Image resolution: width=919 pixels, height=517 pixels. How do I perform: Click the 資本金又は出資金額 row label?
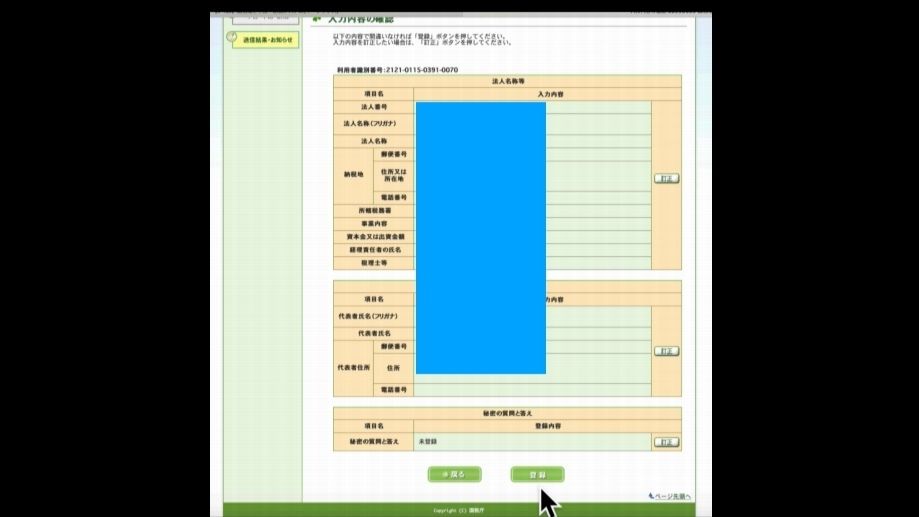(x=373, y=236)
